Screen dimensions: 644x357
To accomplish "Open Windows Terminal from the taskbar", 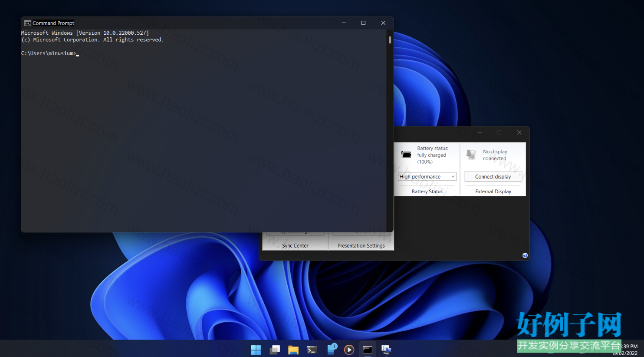I will (x=312, y=350).
